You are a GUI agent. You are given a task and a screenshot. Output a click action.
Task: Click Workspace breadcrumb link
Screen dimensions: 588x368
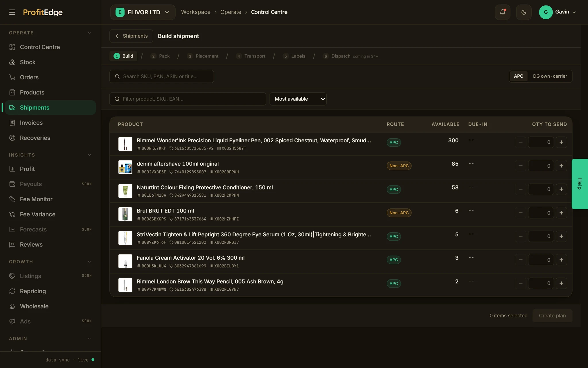click(x=196, y=12)
